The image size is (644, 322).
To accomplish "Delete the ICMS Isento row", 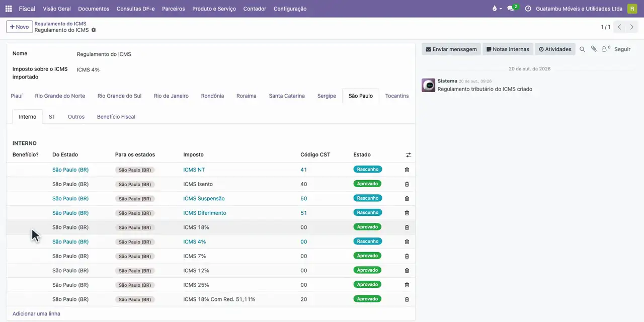I will [x=407, y=184].
